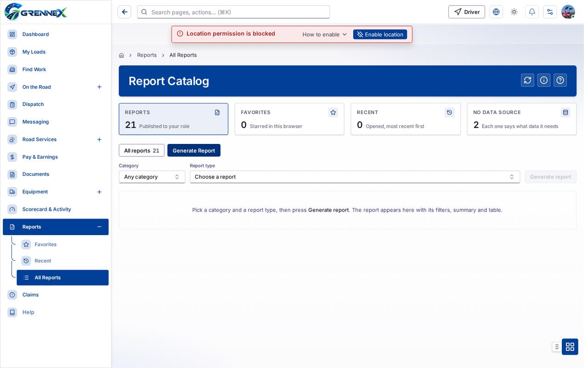Click the Location permission is blocked text
The height and width of the screenshot is (368, 588).
(x=231, y=34)
